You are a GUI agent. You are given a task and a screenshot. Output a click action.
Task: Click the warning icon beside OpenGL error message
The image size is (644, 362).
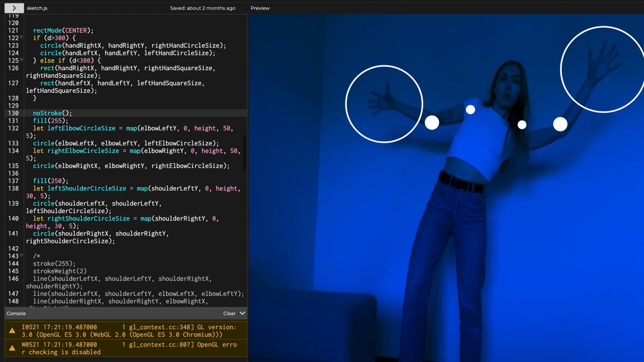tap(12, 348)
